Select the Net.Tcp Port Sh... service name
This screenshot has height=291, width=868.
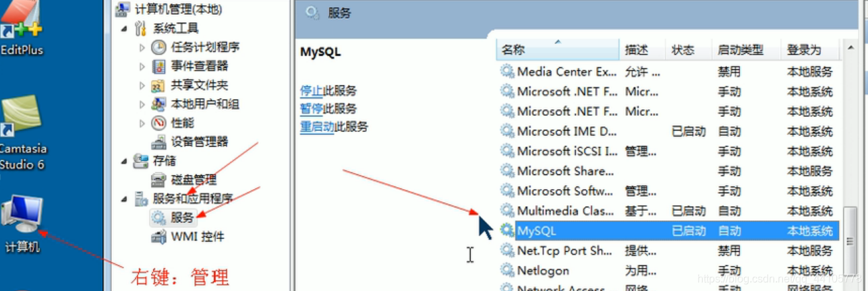[565, 251]
